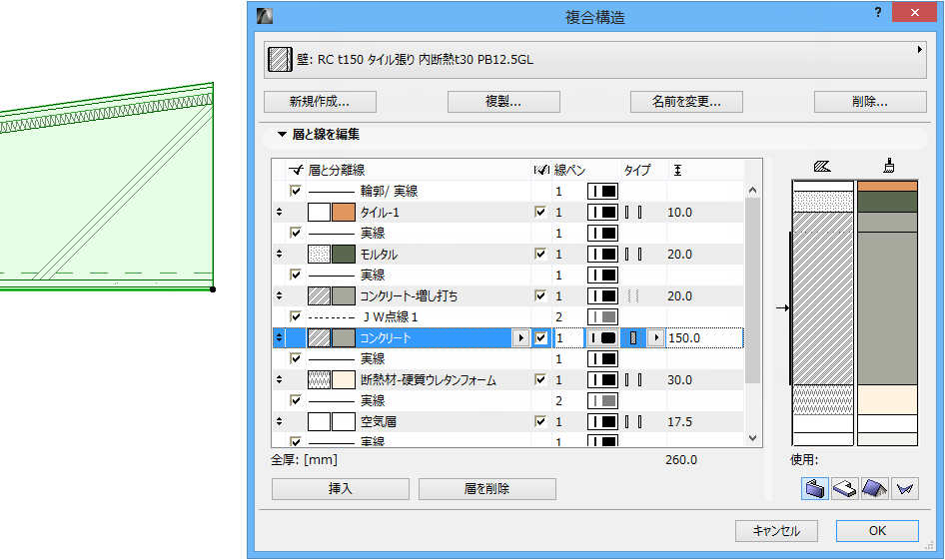945x560 pixels.
Task: Grab reorder handle of コンクリート-増し打ち row
Action: (279, 295)
